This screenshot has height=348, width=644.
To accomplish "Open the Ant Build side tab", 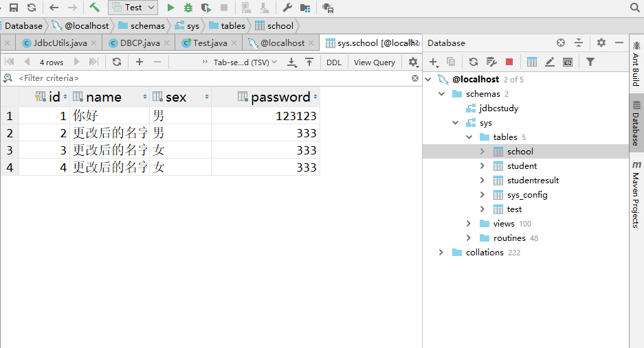I will (x=636, y=64).
